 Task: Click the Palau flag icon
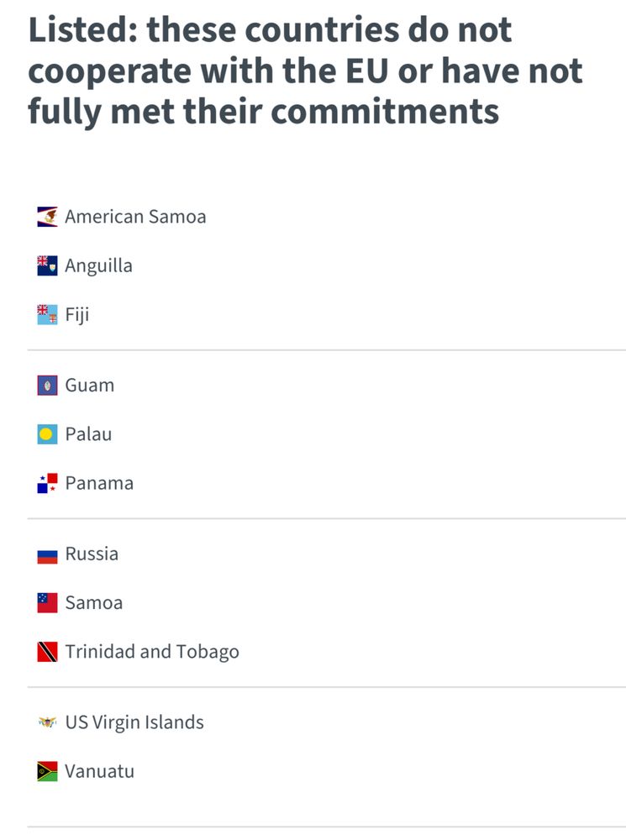(x=47, y=434)
